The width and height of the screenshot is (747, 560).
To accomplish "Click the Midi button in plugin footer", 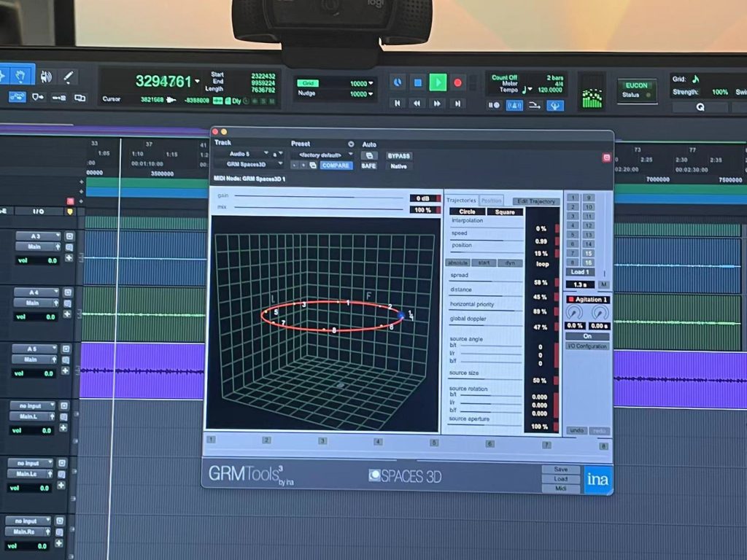I will pos(561,489).
